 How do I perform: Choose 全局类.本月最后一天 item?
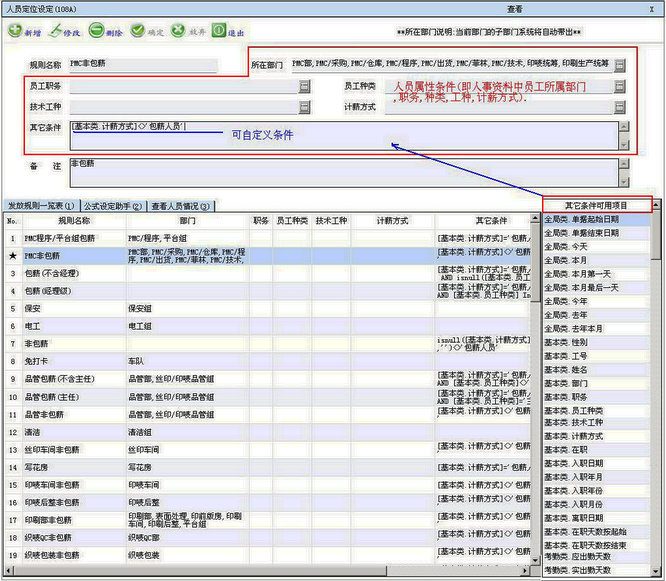pos(596,288)
